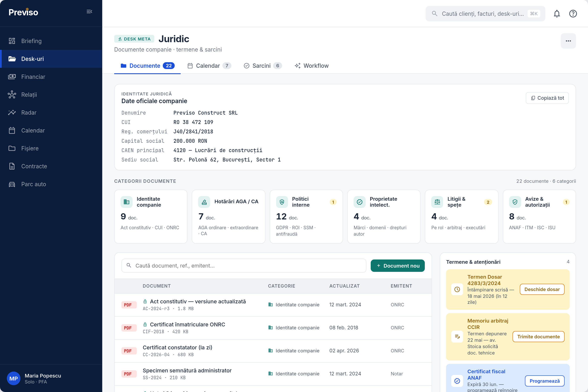The height and width of the screenshot is (392, 588).
Task: Switch to the Documente tab
Action: 147,66
